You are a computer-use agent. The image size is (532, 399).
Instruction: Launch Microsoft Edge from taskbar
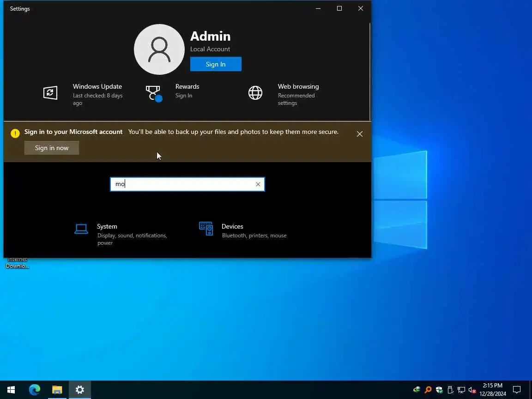pyautogui.click(x=35, y=390)
